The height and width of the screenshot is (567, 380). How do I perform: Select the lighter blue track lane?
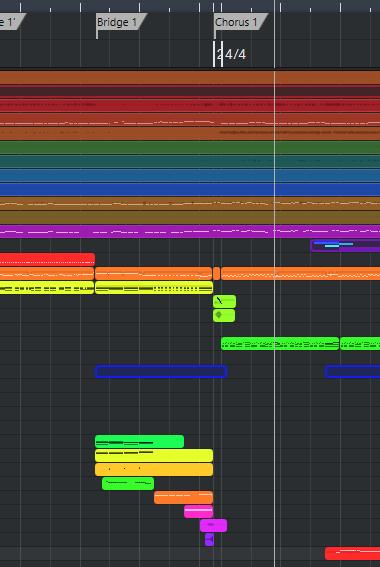click(190, 175)
